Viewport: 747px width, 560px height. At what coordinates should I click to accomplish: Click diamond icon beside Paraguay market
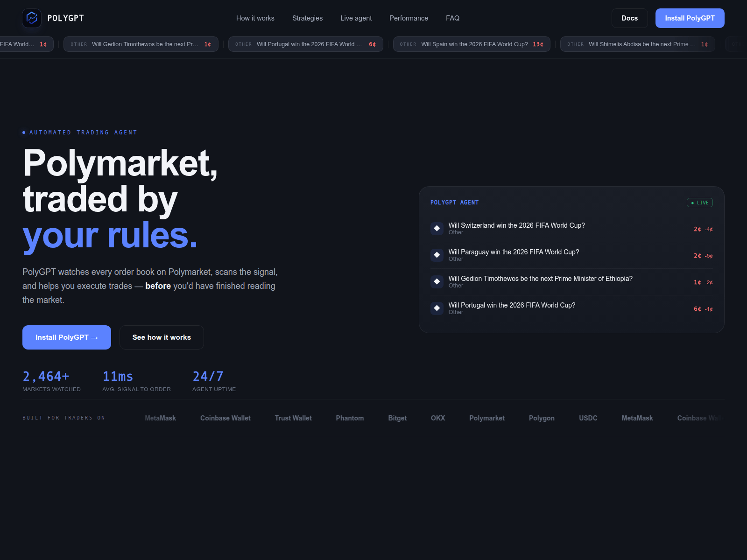point(437,255)
